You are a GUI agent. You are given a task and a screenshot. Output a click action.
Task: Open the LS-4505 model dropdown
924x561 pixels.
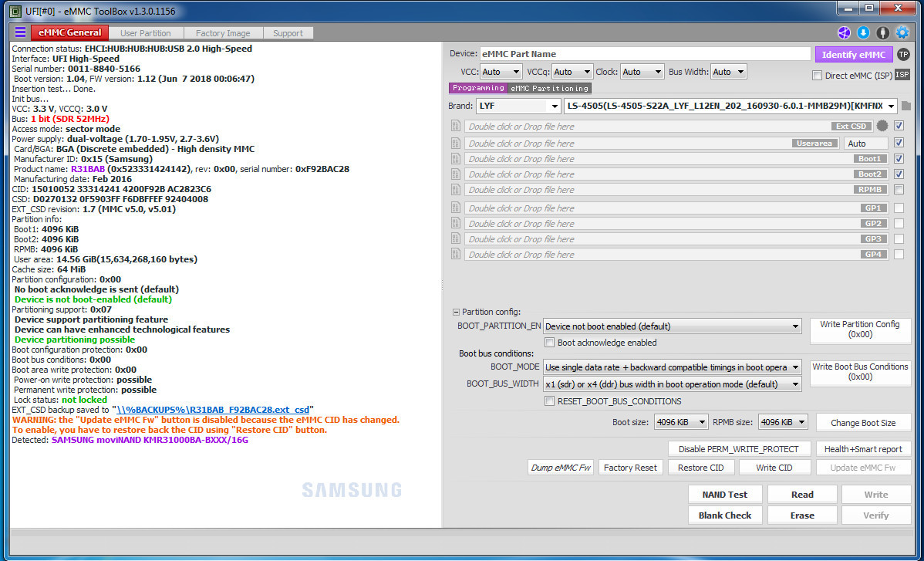(730, 106)
